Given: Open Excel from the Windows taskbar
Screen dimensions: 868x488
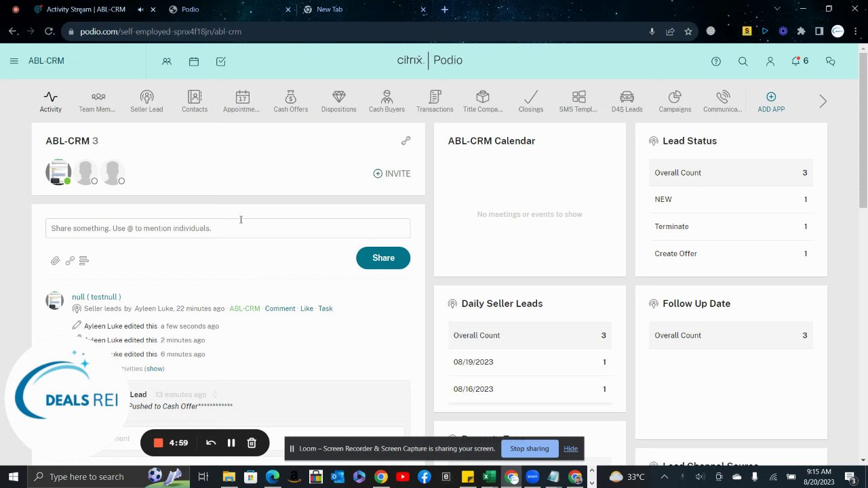Looking at the screenshot, I should click(488, 476).
